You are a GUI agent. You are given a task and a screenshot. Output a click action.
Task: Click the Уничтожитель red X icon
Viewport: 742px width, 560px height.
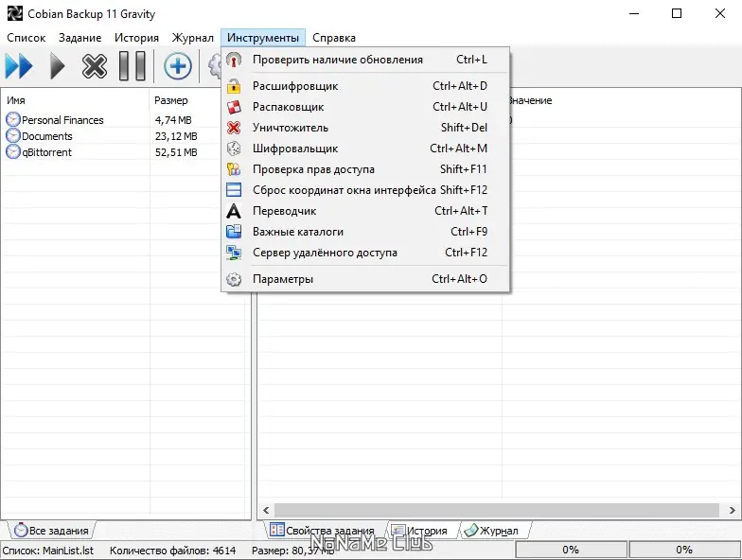click(x=234, y=128)
